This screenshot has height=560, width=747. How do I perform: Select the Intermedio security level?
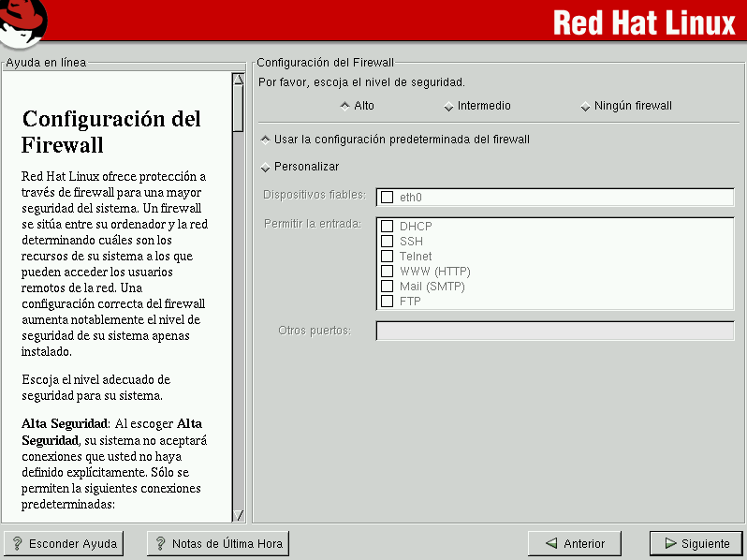pyautogui.click(x=449, y=106)
